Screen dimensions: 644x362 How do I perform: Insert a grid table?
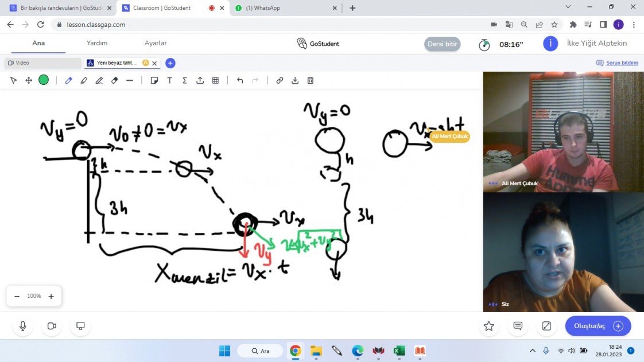point(215,80)
